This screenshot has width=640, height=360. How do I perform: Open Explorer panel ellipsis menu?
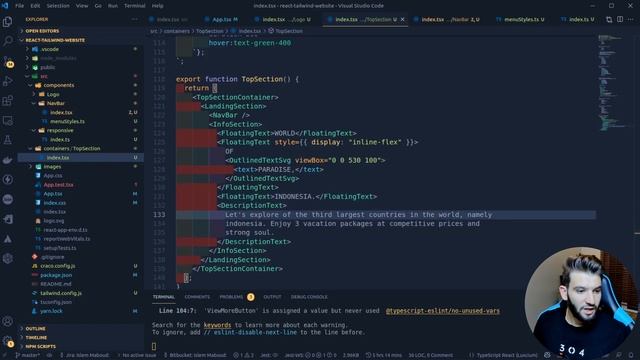135,19
